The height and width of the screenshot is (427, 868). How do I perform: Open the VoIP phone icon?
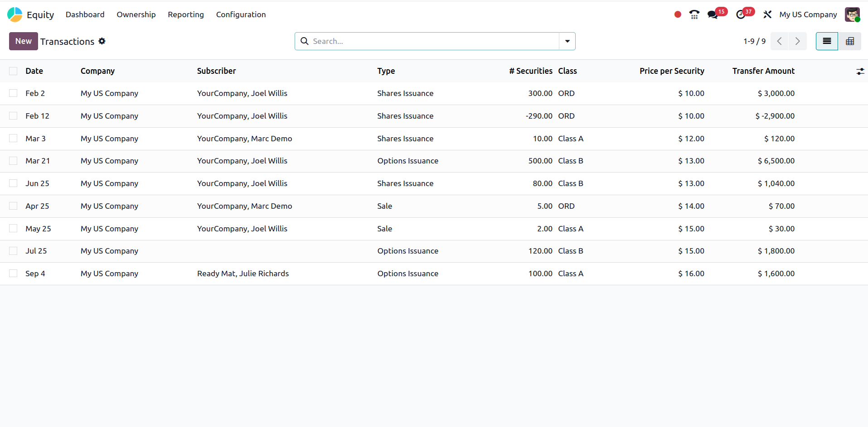tap(694, 14)
